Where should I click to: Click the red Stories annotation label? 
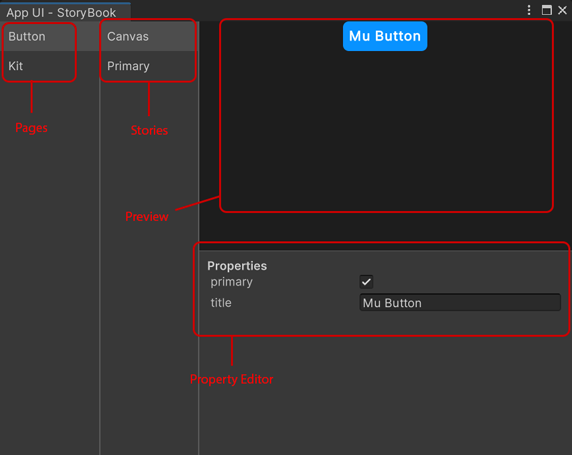[x=149, y=130]
